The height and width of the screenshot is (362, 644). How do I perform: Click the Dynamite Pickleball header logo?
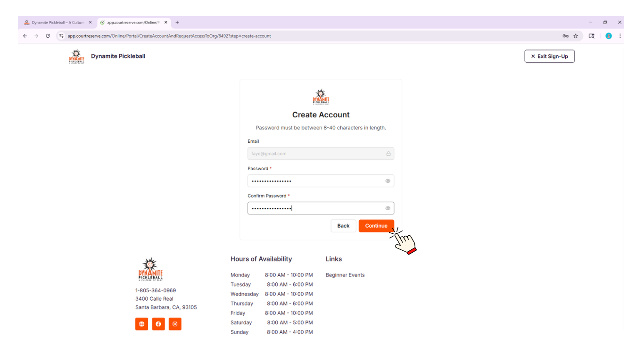click(76, 56)
